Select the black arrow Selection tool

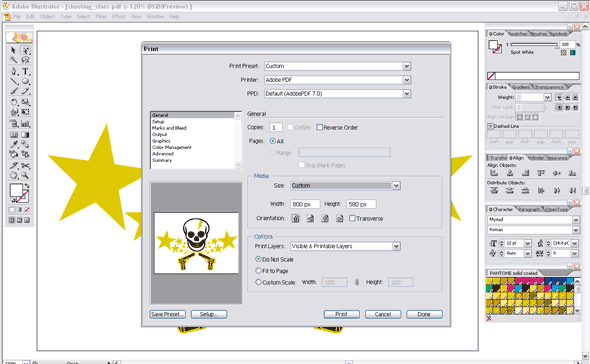coord(13,50)
